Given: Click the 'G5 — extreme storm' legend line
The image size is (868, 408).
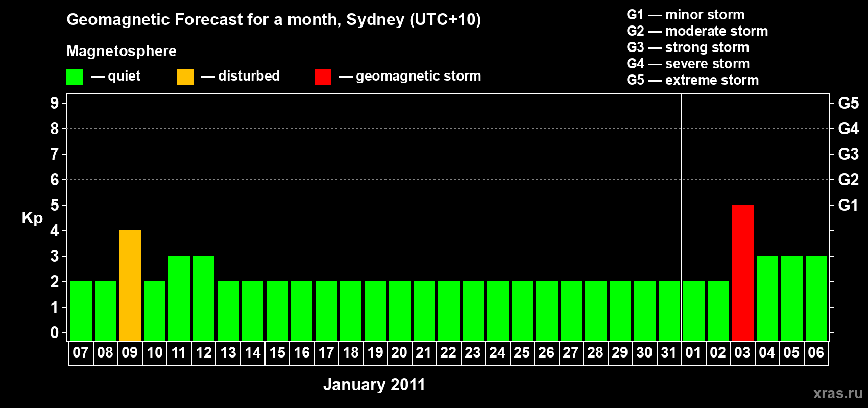Looking at the screenshot, I should [x=693, y=80].
